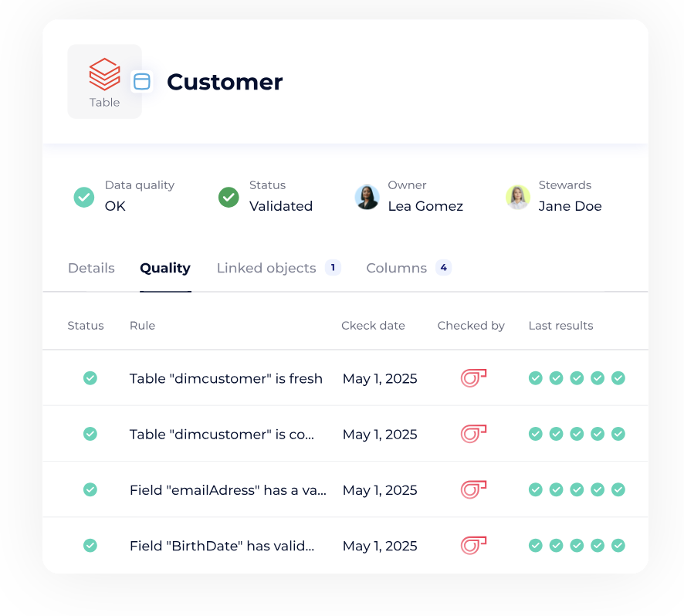Click the checker icon in the dimcustomer fresh row
Image resolution: width=684 pixels, height=616 pixels.
(473, 378)
